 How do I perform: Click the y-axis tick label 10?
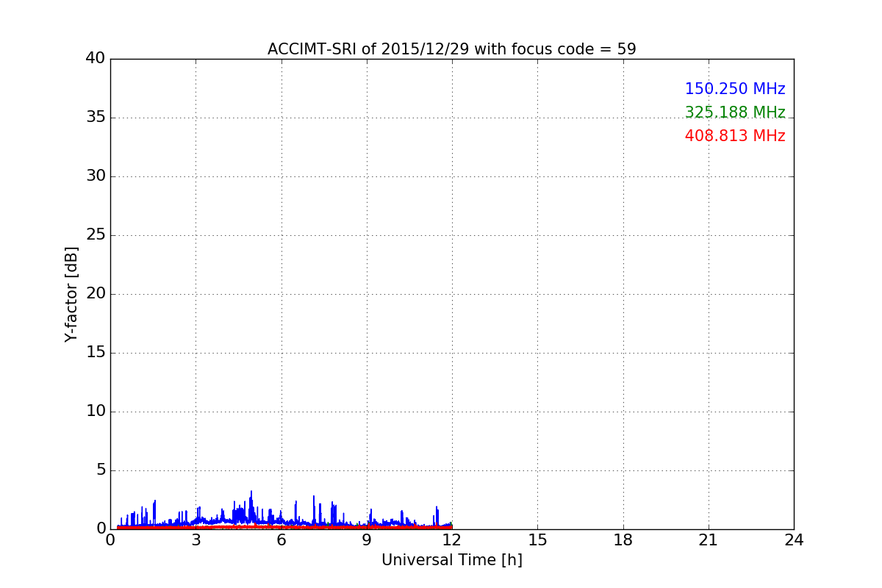pos(96,411)
